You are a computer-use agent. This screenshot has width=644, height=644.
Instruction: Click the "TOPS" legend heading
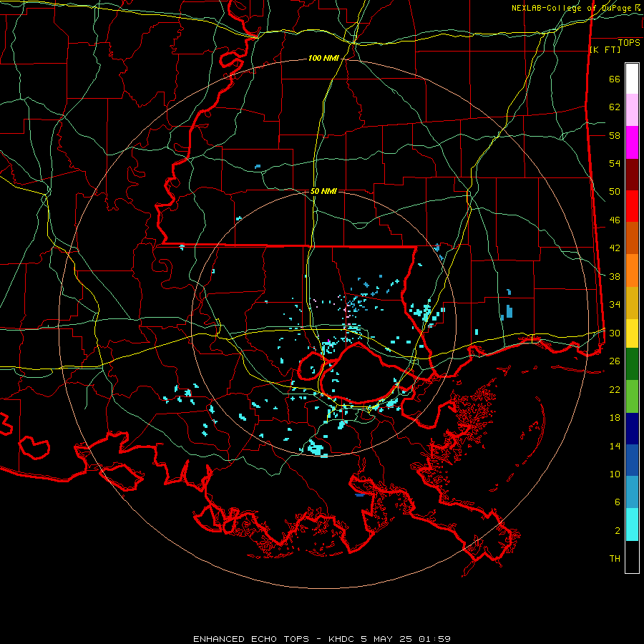(x=629, y=43)
